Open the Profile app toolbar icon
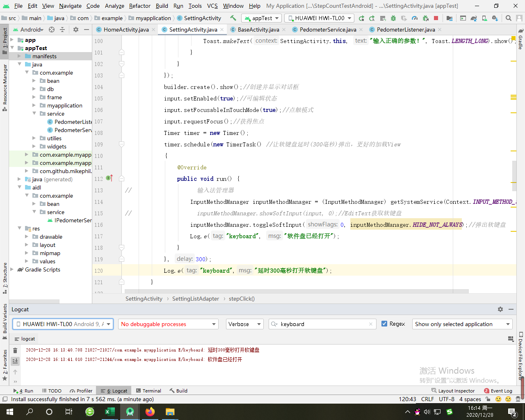 [x=415, y=18]
